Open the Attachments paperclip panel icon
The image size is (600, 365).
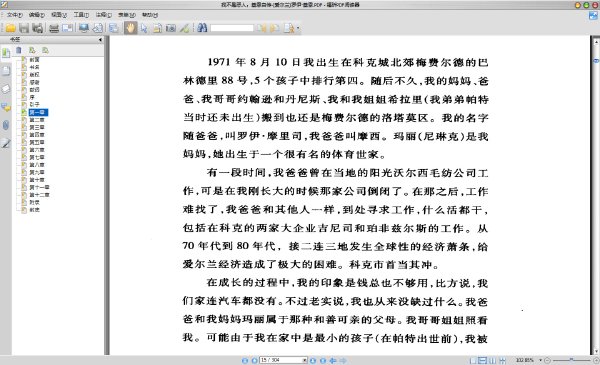pyautogui.click(x=6, y=125)
